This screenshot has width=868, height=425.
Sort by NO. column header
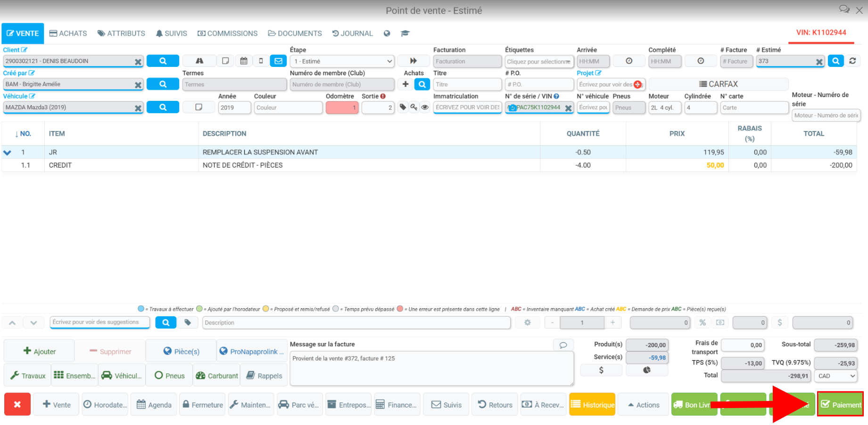click(23, 134)
